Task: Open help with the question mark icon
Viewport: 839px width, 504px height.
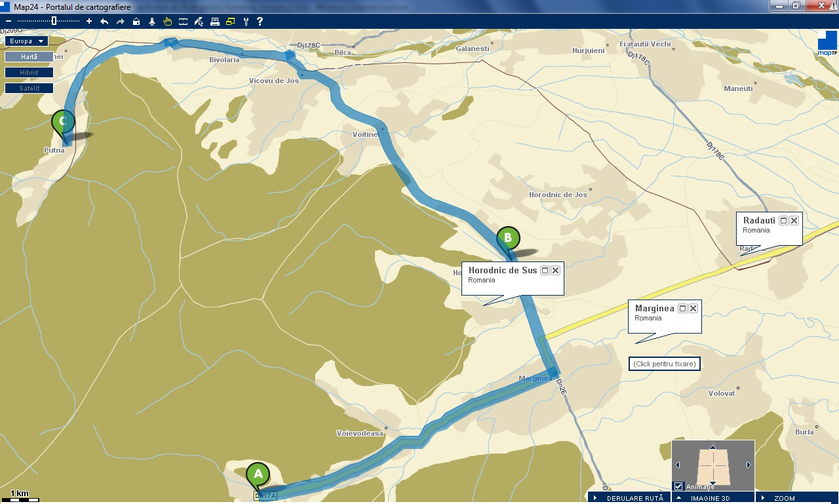Action: tap(260, 22)
